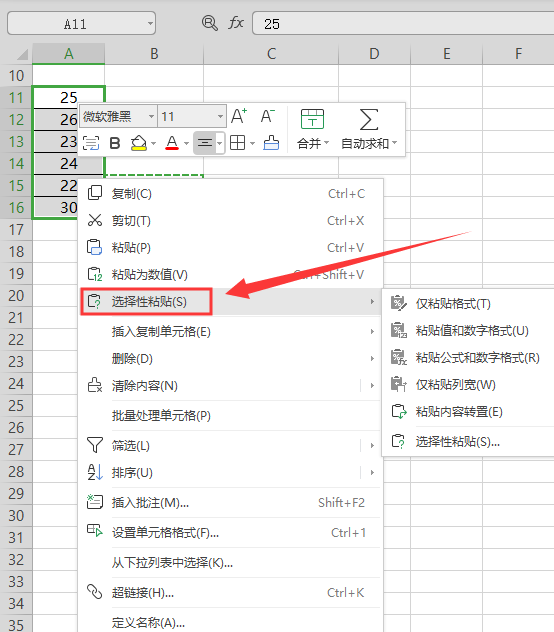The width and height of the screenshot is (554, 632).
Task: Click the zoom magnifier icon beside fx
Action: pyautogui.click(x=210, y=23)
